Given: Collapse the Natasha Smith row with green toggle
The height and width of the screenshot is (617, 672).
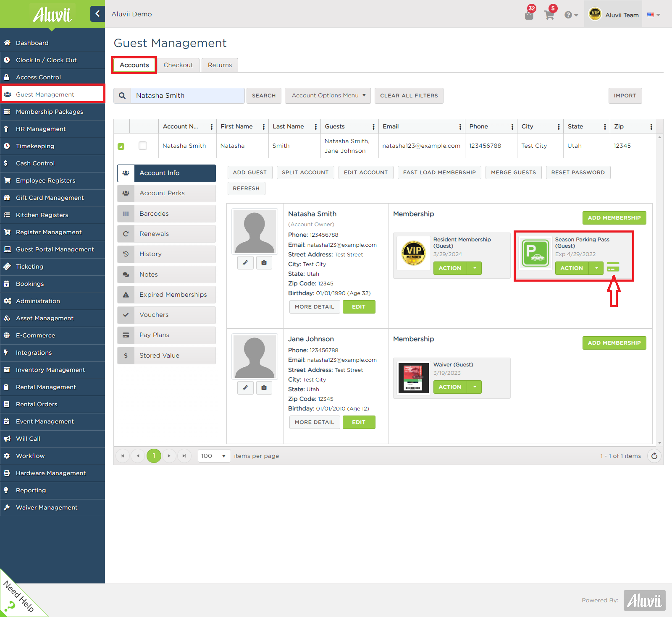Looking at the screenshot, I should pyautogui.click(x=121, y=146).
